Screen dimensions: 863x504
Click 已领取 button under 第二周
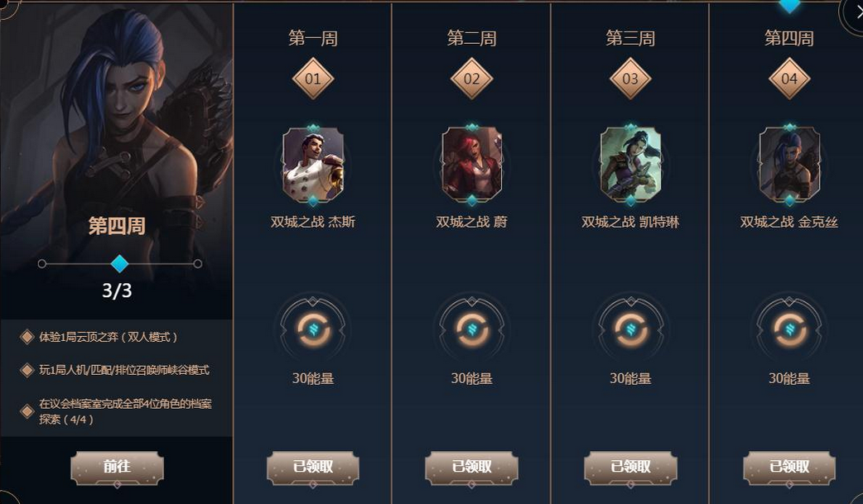coord(472,467)
